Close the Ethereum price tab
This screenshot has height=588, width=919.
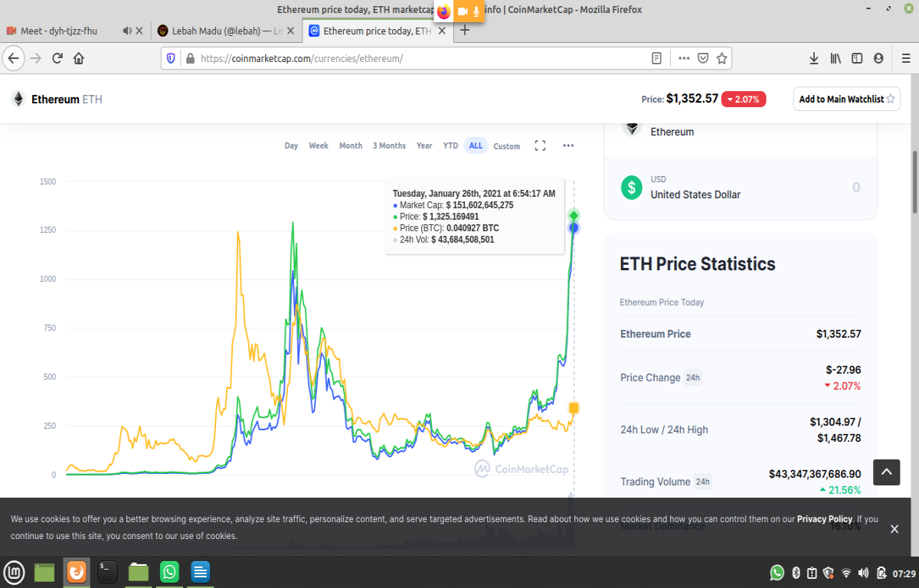441,31
